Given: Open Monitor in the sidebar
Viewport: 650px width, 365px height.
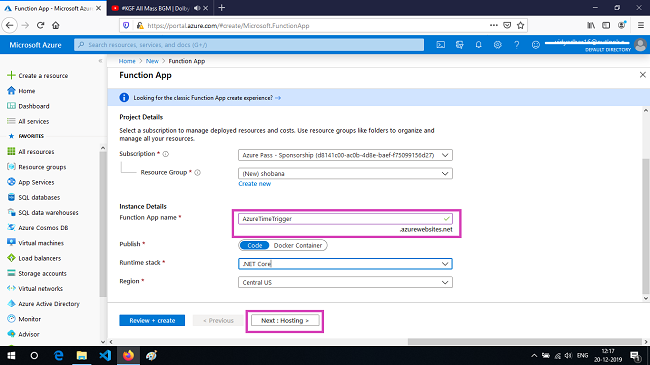Looking at the screenshot, I should [x=29, y=319].
